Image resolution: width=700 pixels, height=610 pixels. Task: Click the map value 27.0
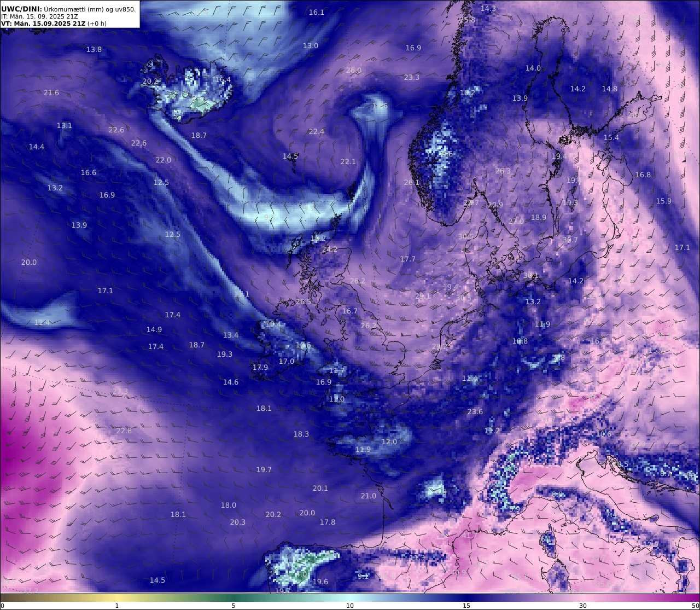(516, 221)
